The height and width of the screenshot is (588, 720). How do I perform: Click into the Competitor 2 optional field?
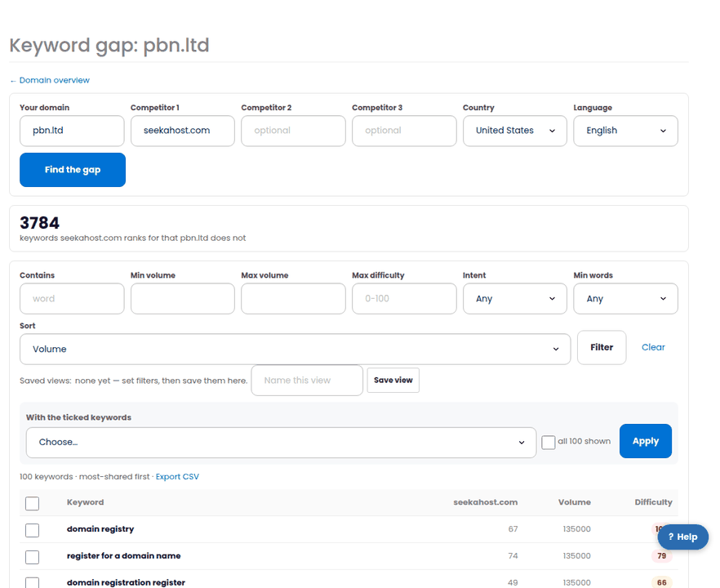[293, 131]
